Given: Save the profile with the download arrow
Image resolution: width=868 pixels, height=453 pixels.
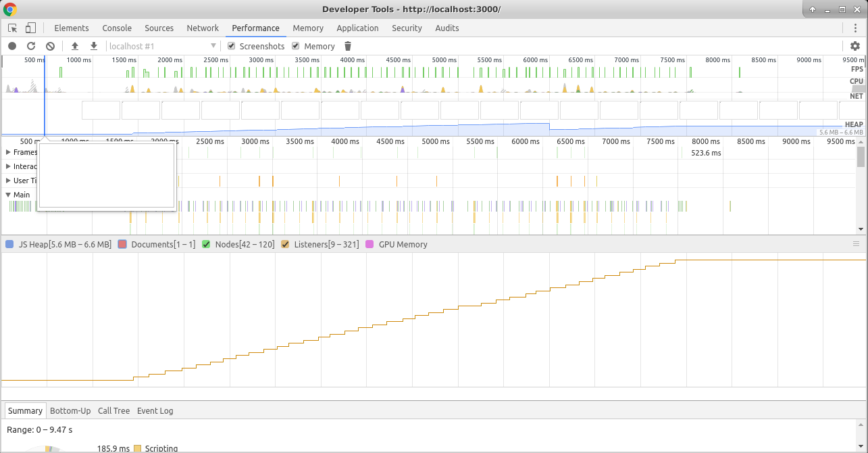Looking at the screenshot, I should tap(94, 46).
